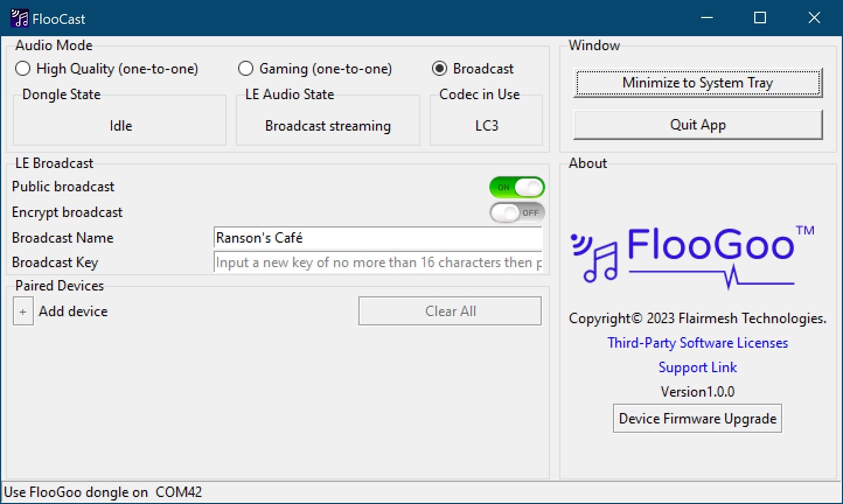Maximize the FlooCast window
Viewport: 843px width, 504px height.
(760, 18)
